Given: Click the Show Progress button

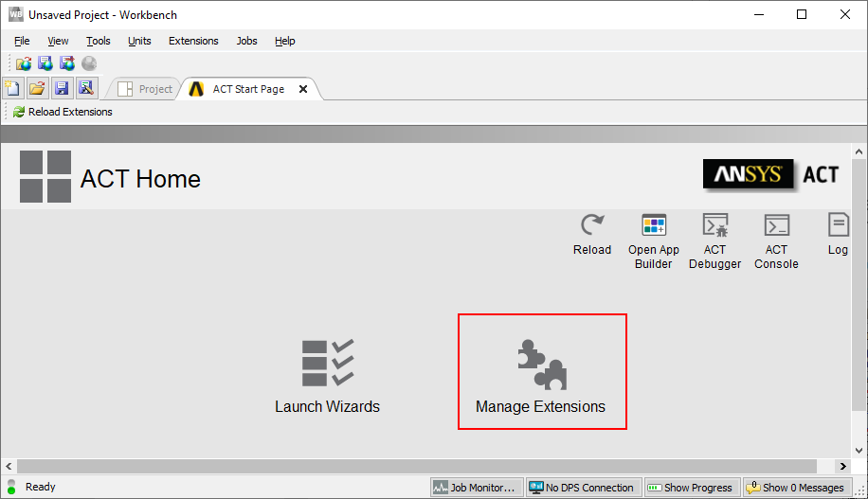Looking at the screenshot, I should (x=693, y=488).
